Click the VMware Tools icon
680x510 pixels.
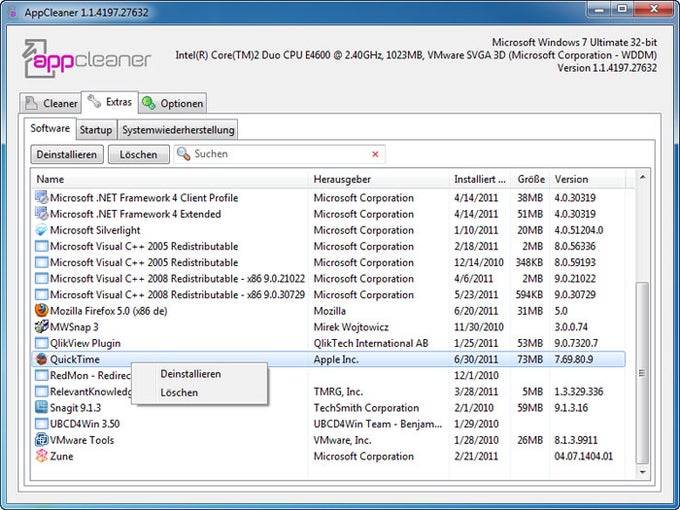tap(41, 440)
